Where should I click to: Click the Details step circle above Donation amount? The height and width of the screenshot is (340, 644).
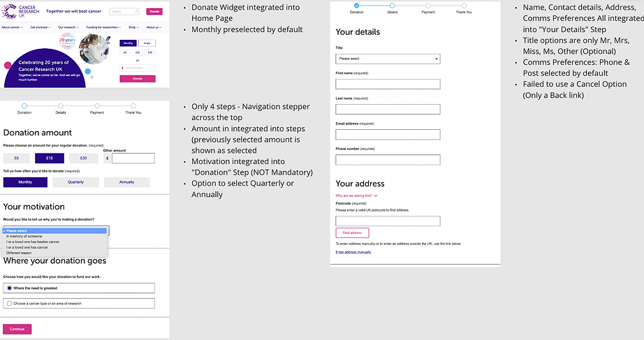click(61, 106)
